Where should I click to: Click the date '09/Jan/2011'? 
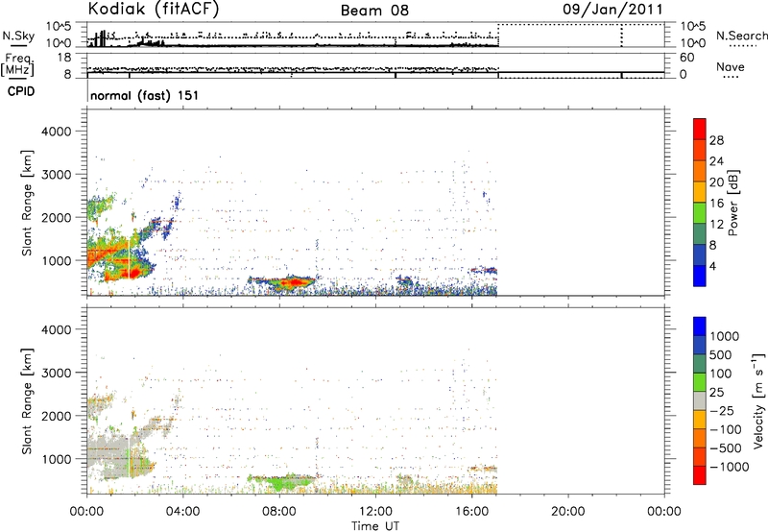pyautogui.click(x=612, y=9)
